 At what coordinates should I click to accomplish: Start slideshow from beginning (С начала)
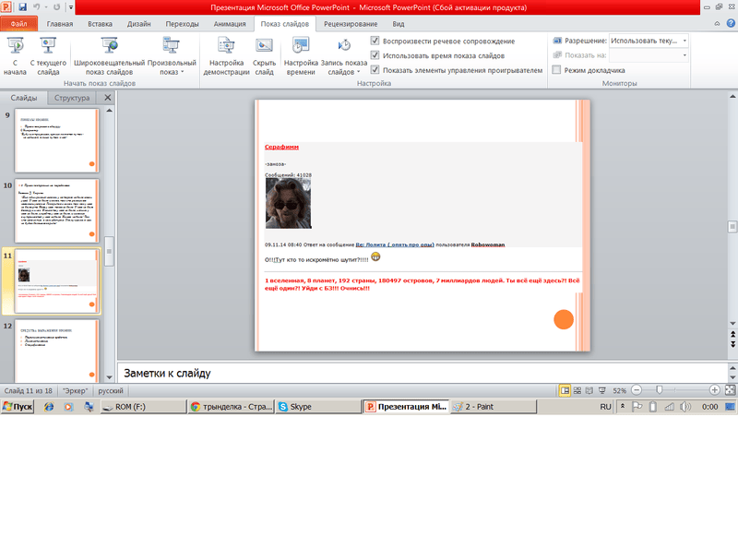[15, 55]
